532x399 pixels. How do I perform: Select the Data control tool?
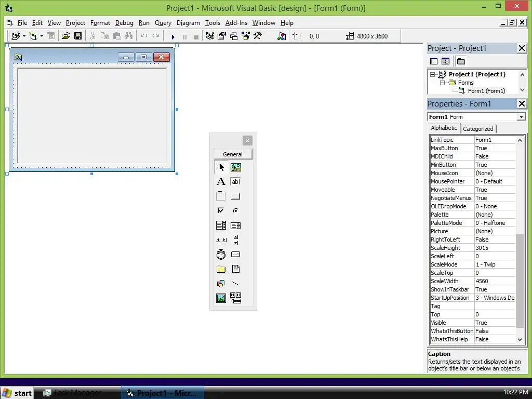[x=236, y=298]
